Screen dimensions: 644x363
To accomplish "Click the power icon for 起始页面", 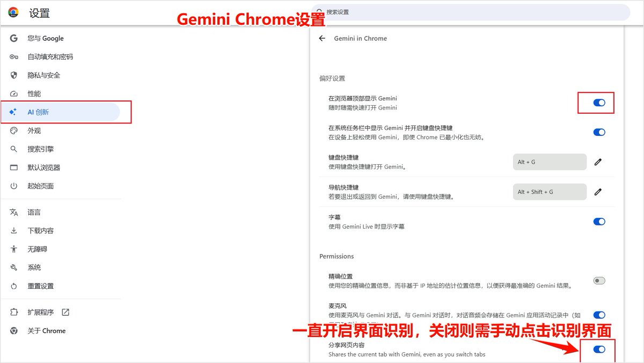I will (14, 186).
